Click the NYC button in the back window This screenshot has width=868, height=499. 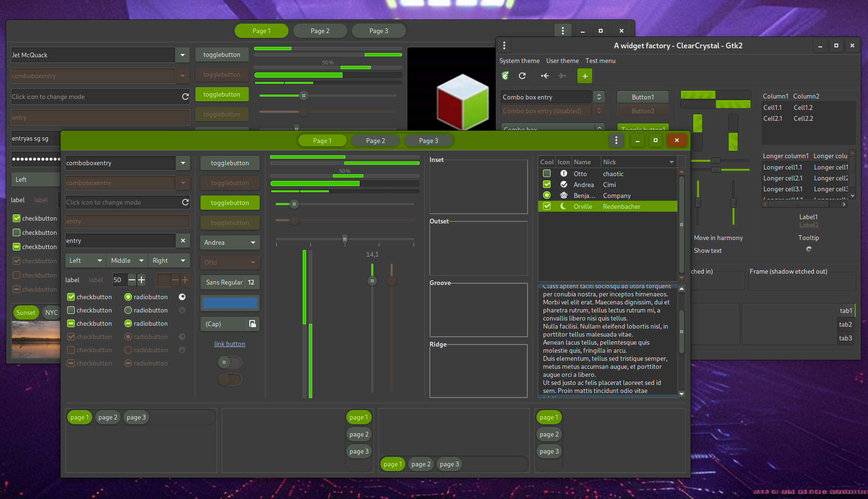click(x=51, y=312)
